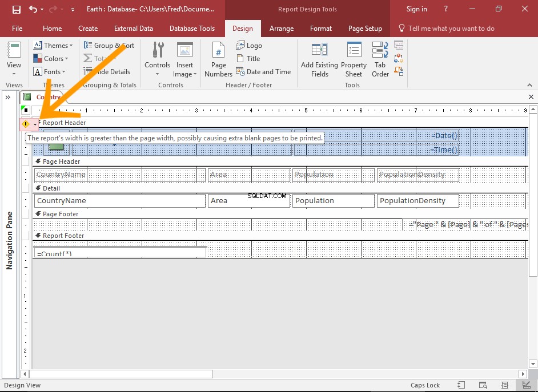Switch to Report View in status bar
The image size is (538, 392).
461,385
